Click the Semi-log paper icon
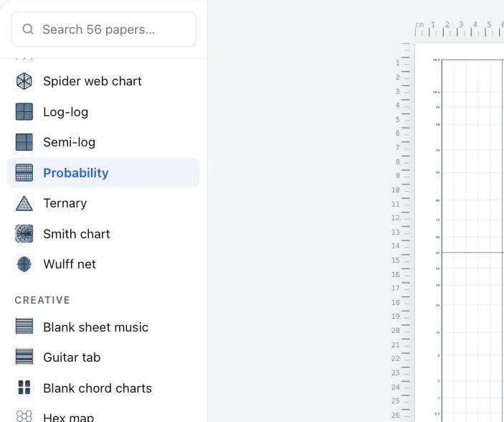Image resolution: width=504 pixels, height=422 pixels. click(x=24, y=142)
